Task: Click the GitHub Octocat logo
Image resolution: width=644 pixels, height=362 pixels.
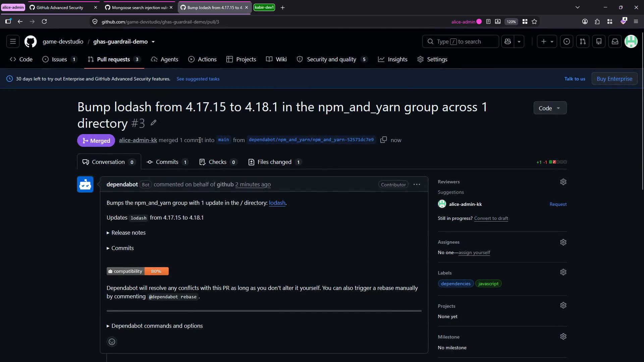Action: tap(31, 42)
